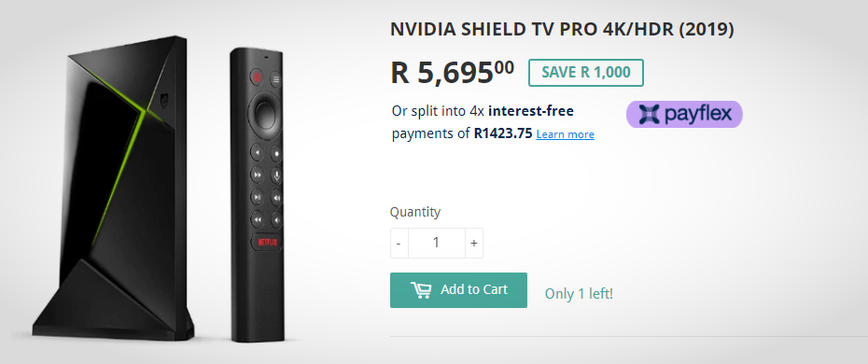Click the cart icon on Add to Cart

tap(421, 290)
